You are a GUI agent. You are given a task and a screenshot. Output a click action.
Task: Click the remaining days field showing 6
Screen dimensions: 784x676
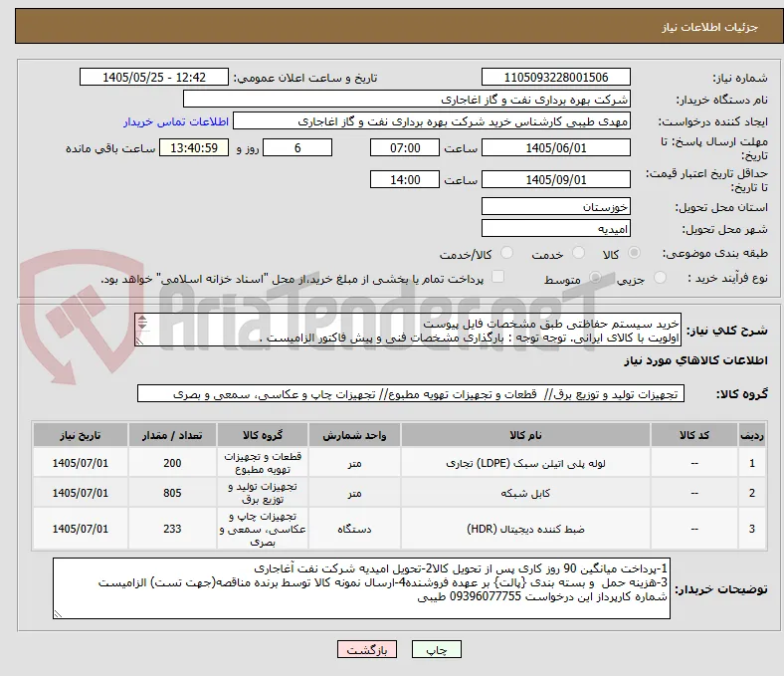click(297, 147)
